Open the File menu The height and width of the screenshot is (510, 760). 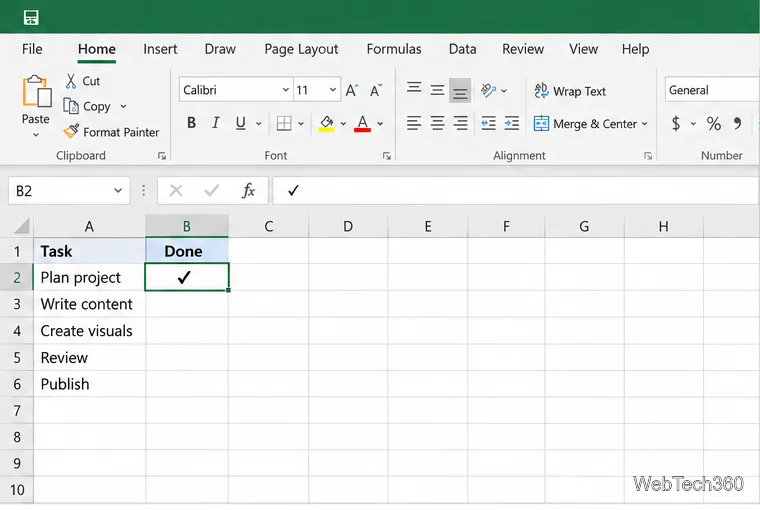pos(32,49)
